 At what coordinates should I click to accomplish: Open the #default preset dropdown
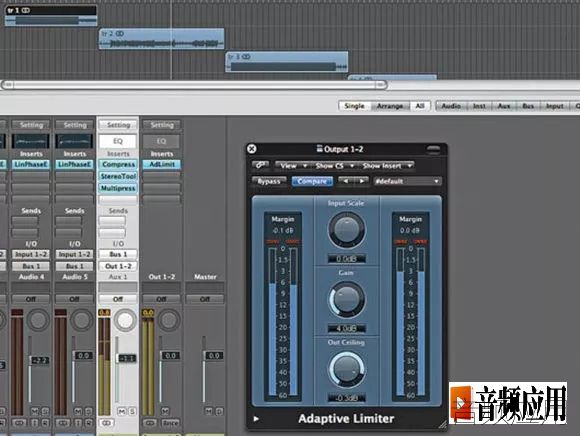click(x=407, y=181)
